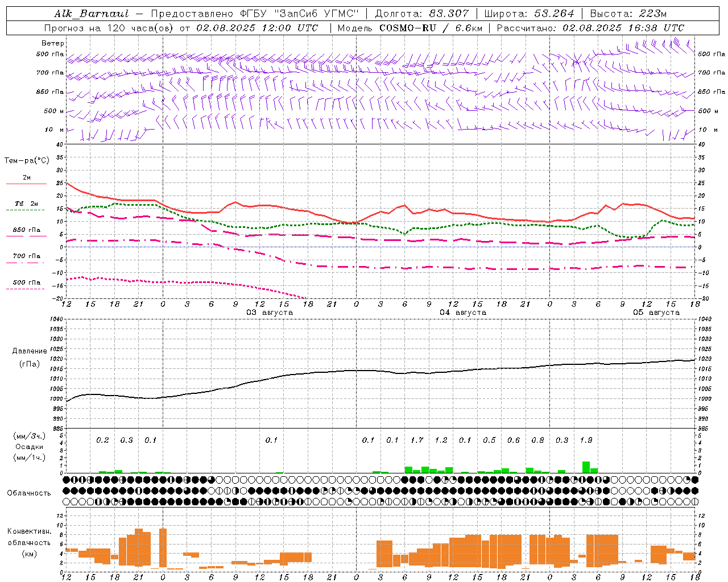Click the '04 августа' date label
The height and width of the screenshot is (582, 728).
click(463, 313)
